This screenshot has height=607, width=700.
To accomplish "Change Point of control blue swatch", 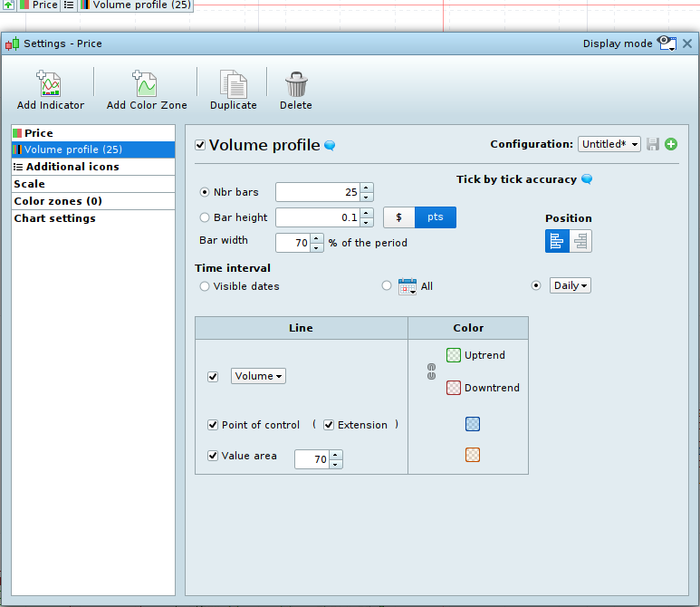I will click(473, 424).
